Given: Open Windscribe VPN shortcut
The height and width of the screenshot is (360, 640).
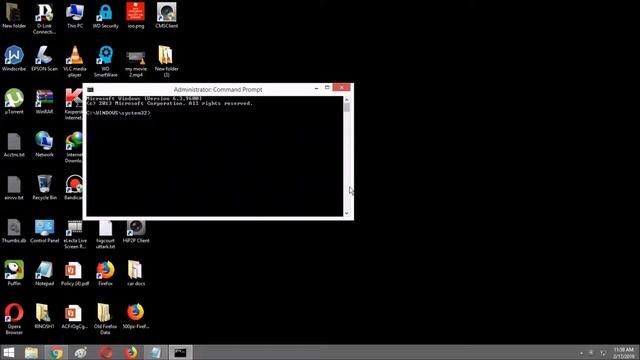Looking at the screenshot, I should tap(14, 58).
